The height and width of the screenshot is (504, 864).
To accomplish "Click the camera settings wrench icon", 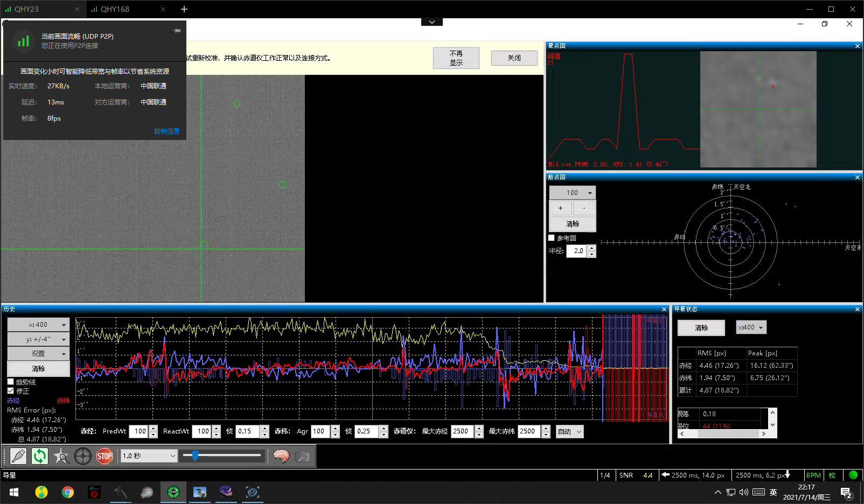I will [302, 457].
